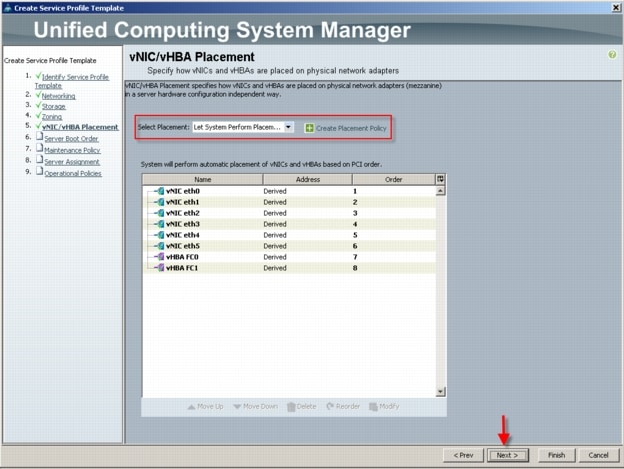Click the Finish button
The height and width of the screenshot is (469, 624).
click(x=556, y=455)
